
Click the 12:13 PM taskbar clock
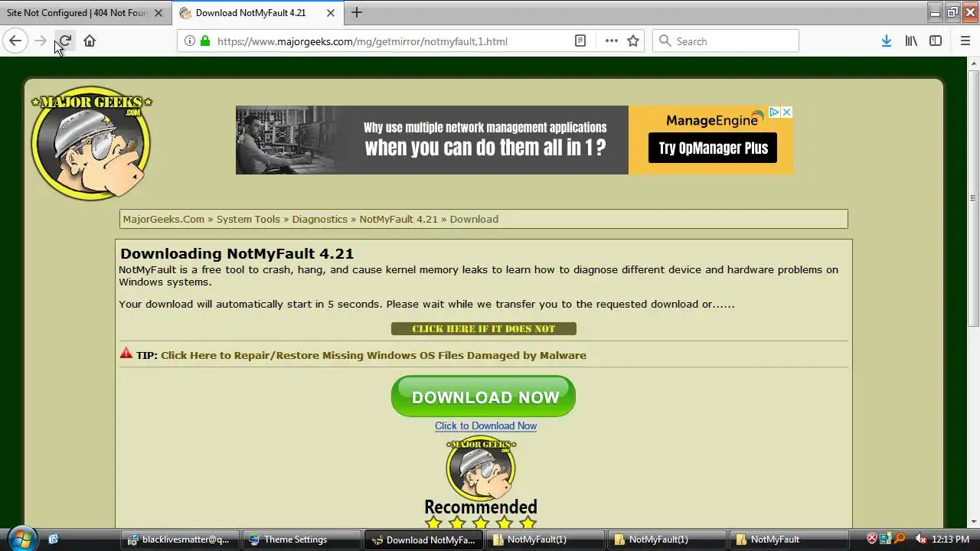(x=951, y=540)
